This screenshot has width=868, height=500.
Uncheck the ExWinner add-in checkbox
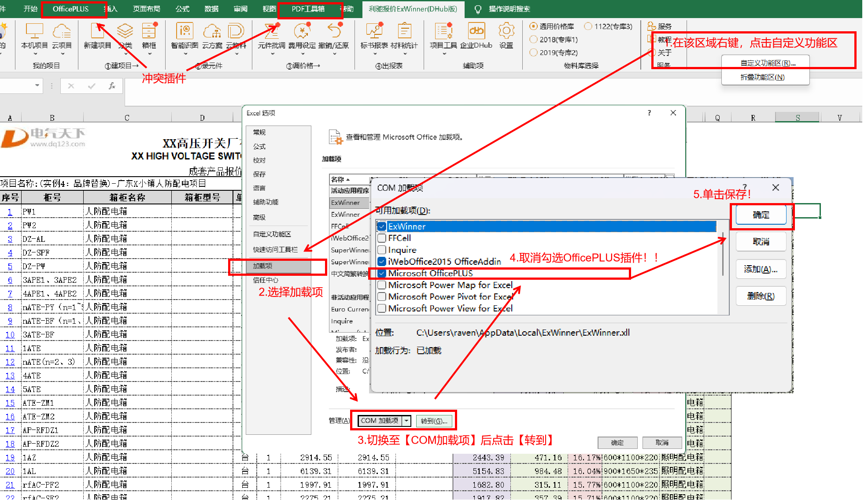pos(382,226)
